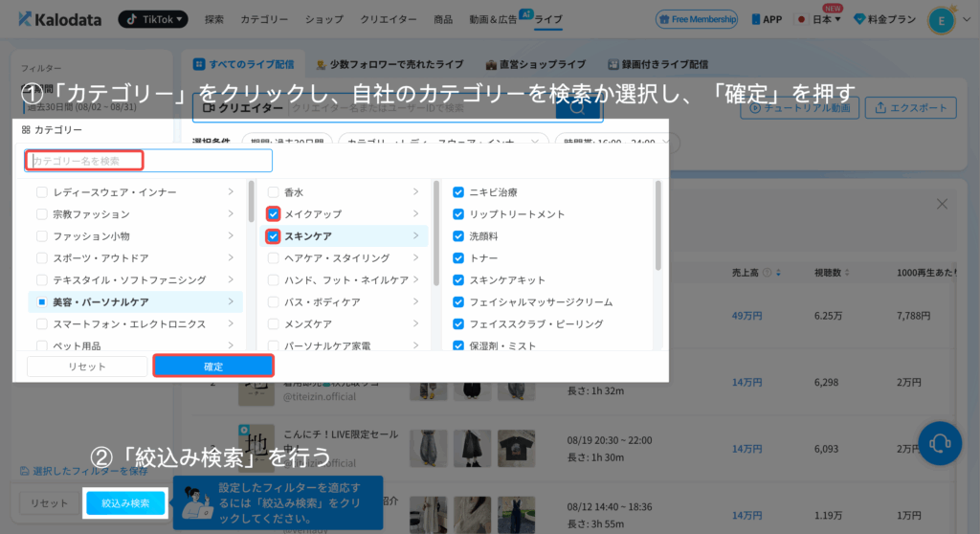Open the ショップ menu
Screen dimensions: 980x534
[323, 19]
